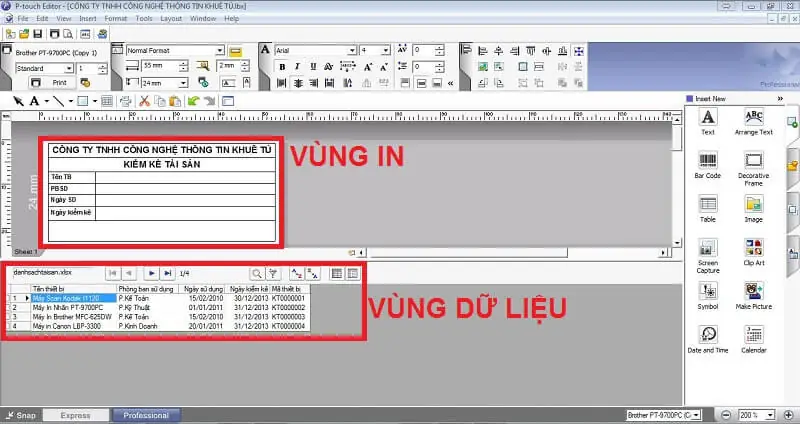Click the Print Preview magnifier icon
The image size is (800, 424).
click(x=68, y=34)
